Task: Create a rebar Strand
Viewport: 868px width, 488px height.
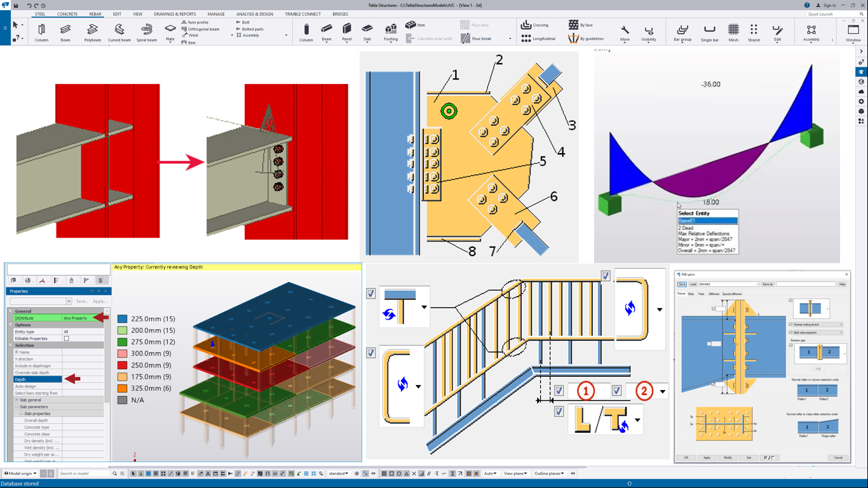Action: point(754,32)
